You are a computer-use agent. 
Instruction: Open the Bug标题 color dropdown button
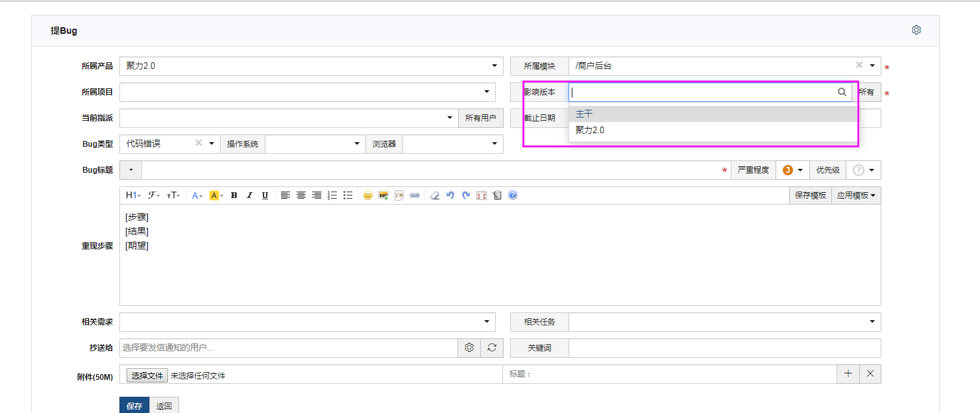pyautogui.click(x=131, y=170)
